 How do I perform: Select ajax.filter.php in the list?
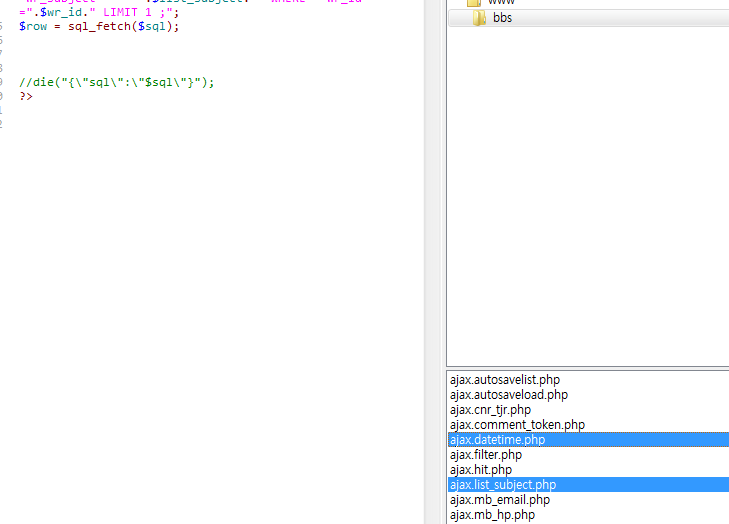[485, 455]
